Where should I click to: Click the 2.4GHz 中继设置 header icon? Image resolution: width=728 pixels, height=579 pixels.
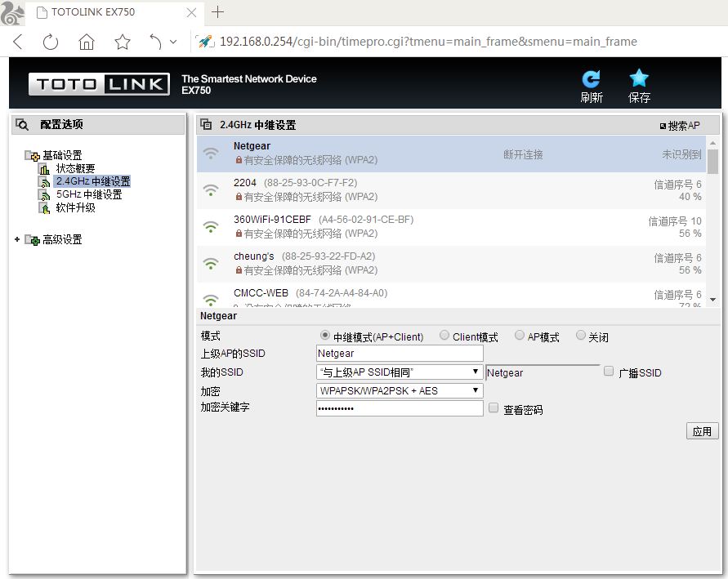click(206, 124)
